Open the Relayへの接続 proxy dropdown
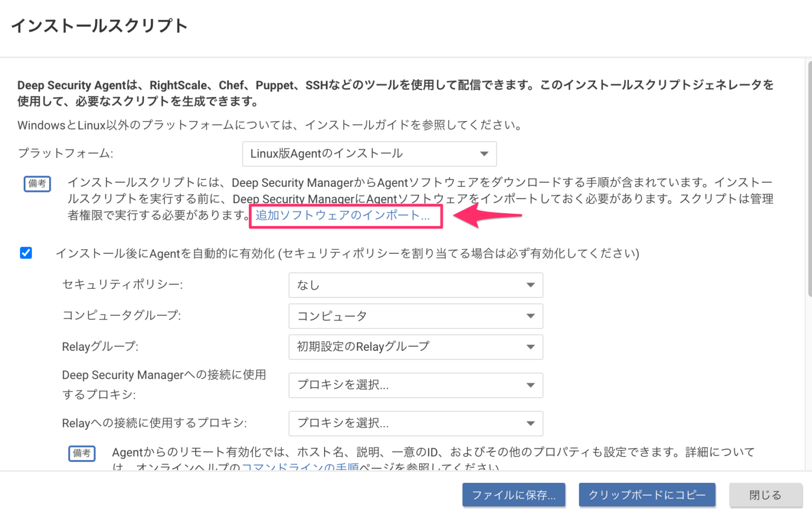This screenshot has height=512, width=812. pyautogui.click(x=415, y=424)
